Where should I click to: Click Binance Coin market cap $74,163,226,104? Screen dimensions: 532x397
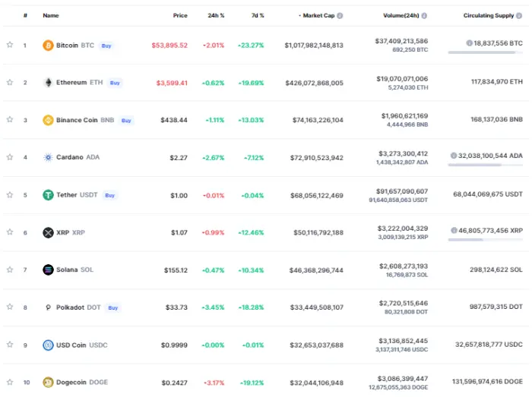click(x=318, y=120)
